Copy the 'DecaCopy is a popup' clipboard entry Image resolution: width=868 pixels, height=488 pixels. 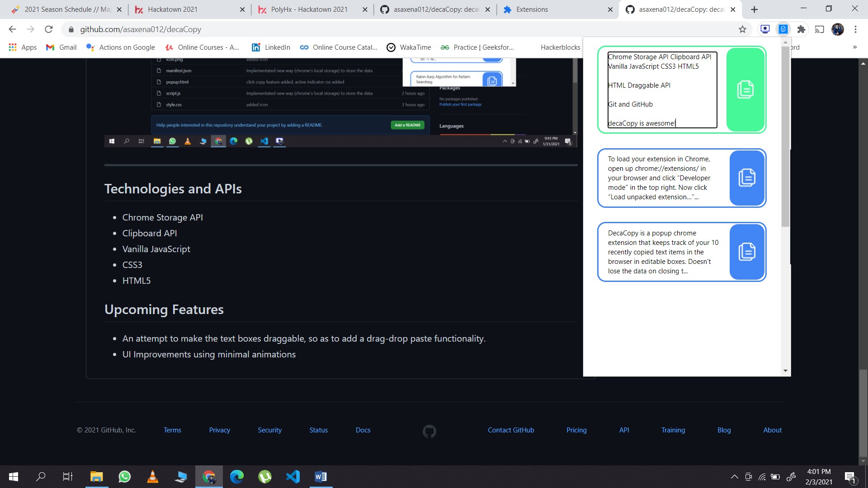point(747,252)
